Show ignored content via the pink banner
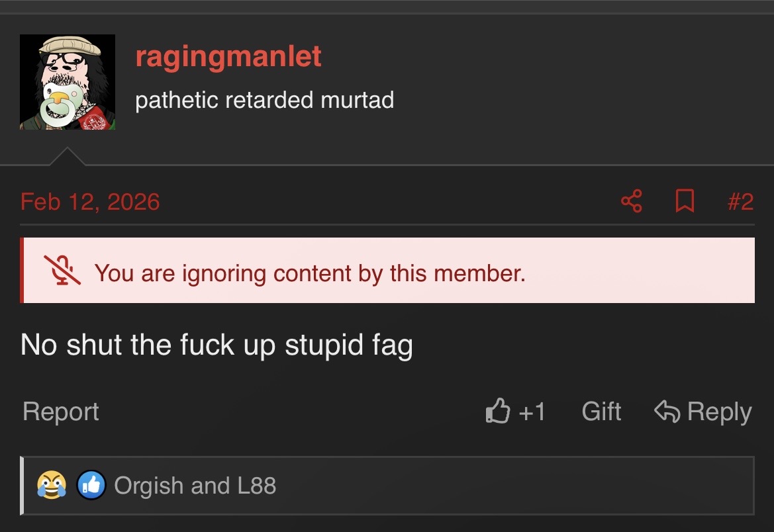 [x=387, y=271]
